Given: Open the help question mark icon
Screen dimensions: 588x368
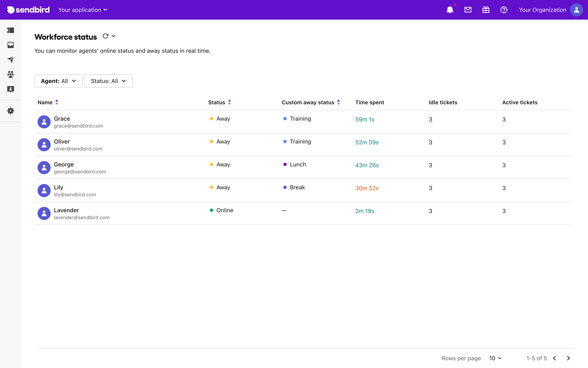Looking at the screenshot, I should (x=504, y=10).
